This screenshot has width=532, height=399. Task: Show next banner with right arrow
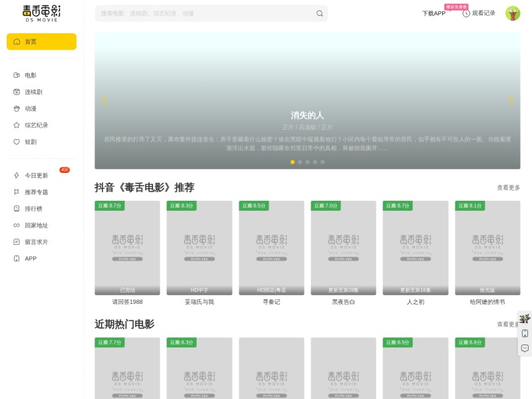[510, 100]
